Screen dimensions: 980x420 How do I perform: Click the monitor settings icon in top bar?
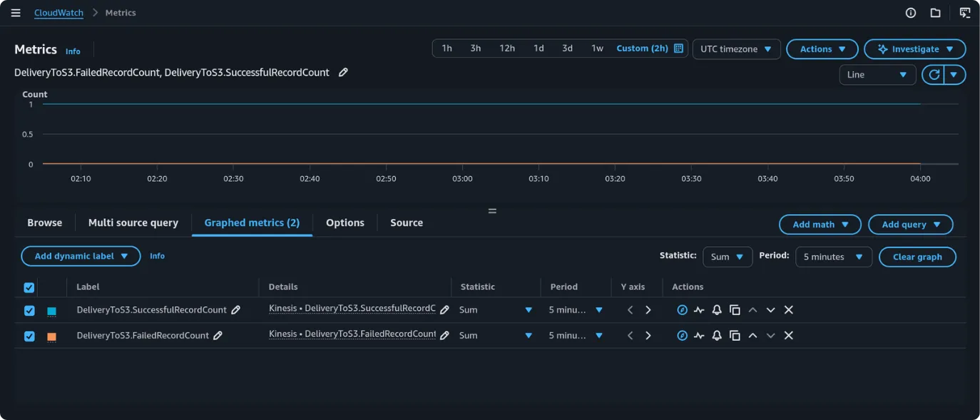964,13
